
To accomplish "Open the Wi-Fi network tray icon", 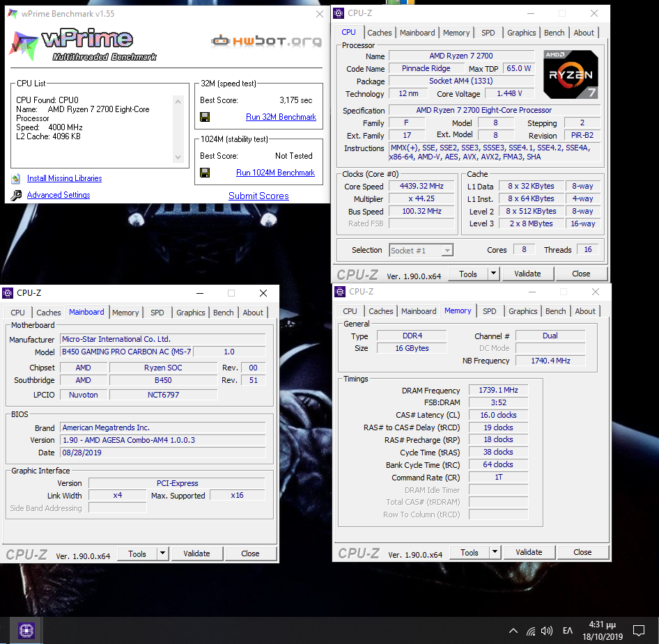I will pos(531,631).
